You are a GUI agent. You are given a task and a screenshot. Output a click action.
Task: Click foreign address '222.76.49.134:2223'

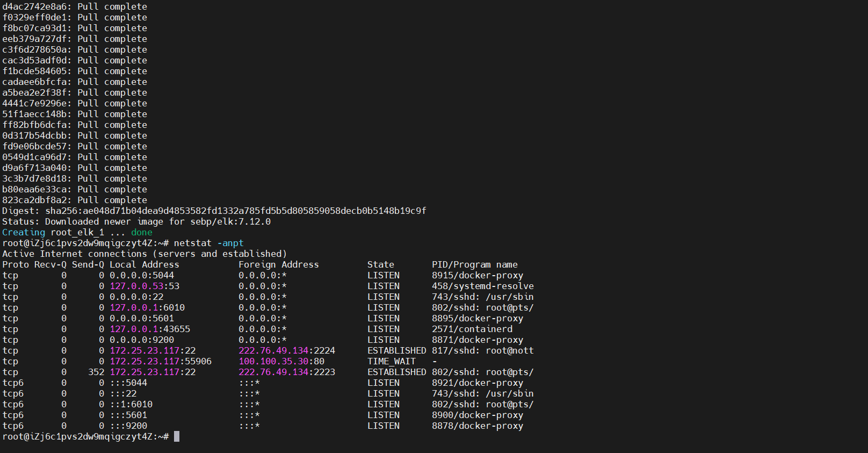tap(287, 372)
